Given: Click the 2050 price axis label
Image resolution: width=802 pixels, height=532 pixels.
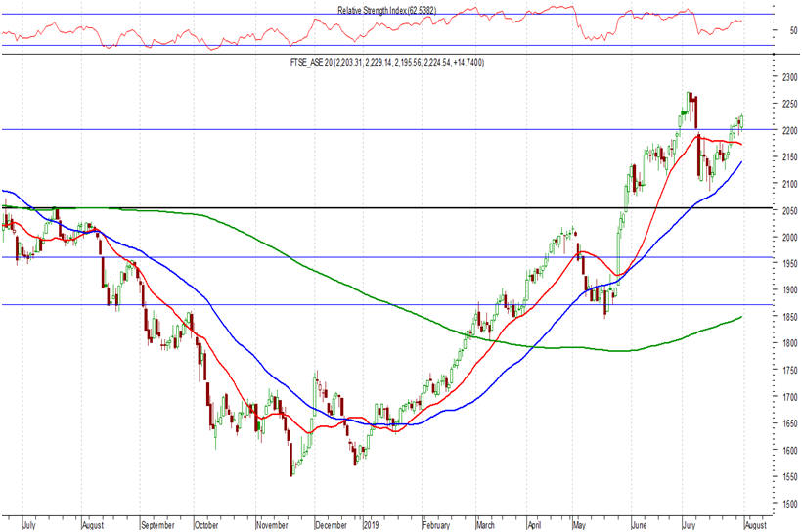Looking at the screenshot, I should click(789, 210).
